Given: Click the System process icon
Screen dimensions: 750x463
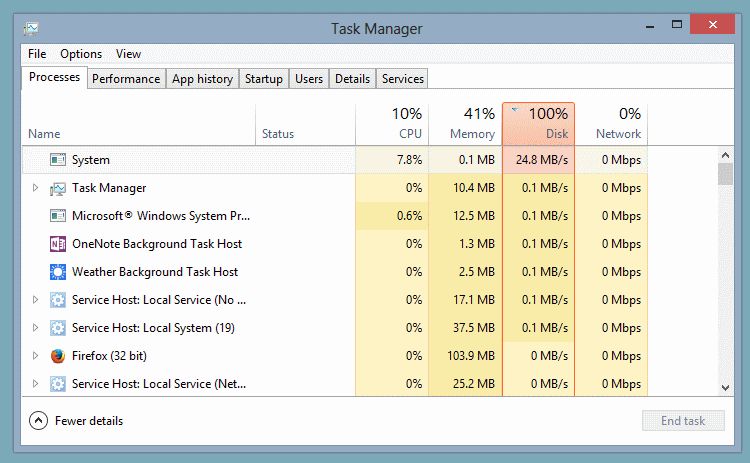Looking at the screenshot, I should coord(58,160).
